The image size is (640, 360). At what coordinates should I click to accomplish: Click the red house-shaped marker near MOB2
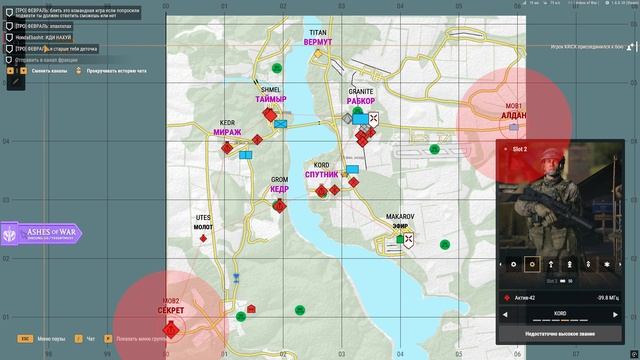[x=251, y=309]
